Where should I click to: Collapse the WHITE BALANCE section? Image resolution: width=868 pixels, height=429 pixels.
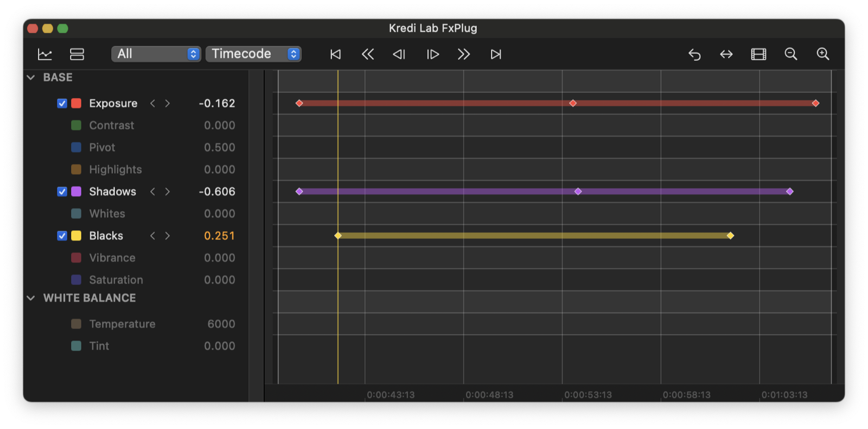(x=31, y=298)
